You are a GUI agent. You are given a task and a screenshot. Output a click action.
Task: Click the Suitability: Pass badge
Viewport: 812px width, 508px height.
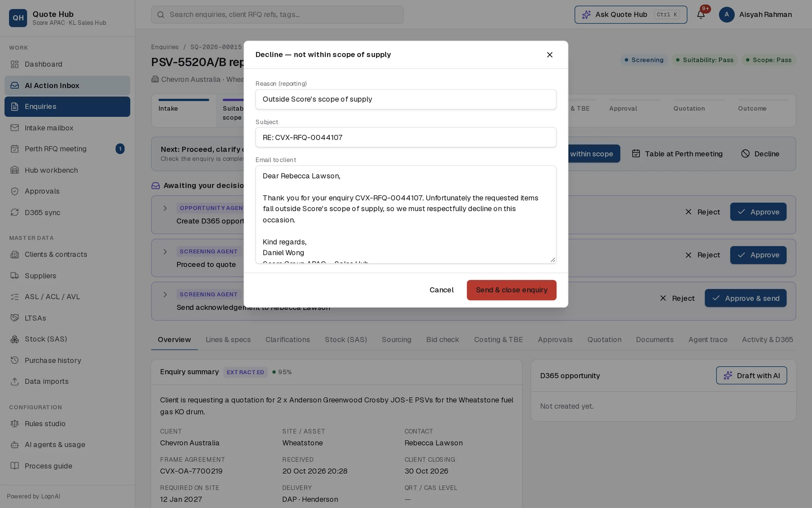click(705, 60)
